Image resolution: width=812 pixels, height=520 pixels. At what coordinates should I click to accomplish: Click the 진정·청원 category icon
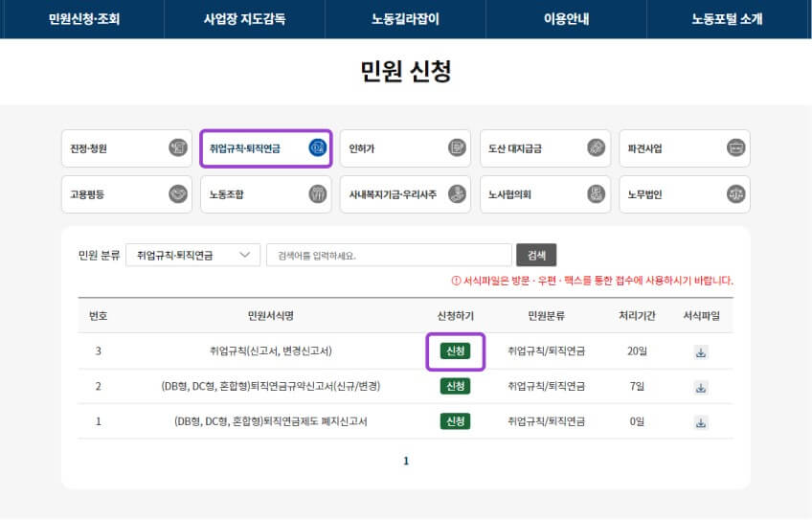(x=177, y=147)
